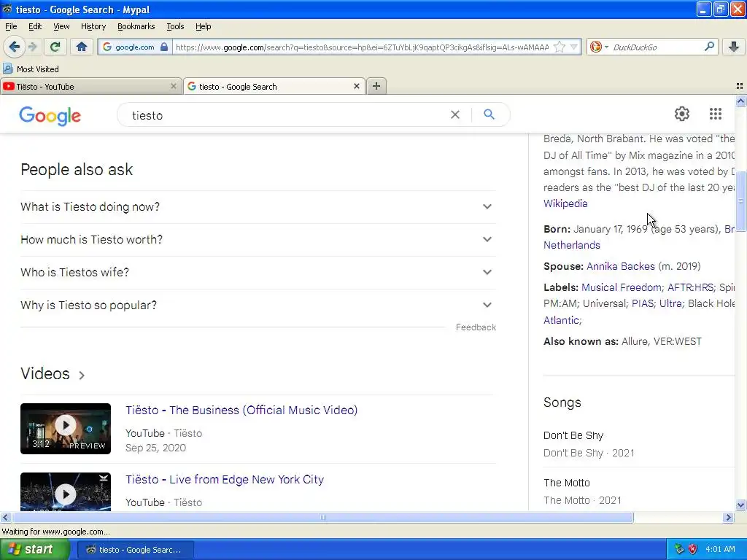Select the song The Motto
This screenshot has height=560, width=747.
(x=638, y=491)
